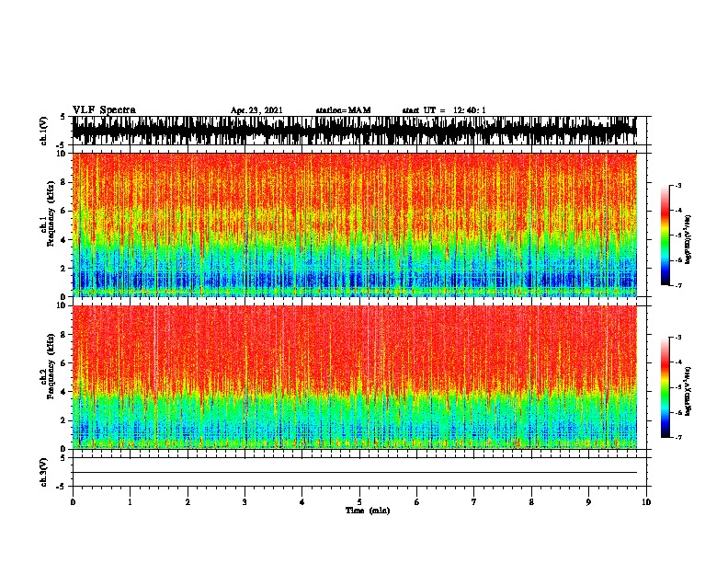Click time axis tick label "6"
This screenshot has height=563, width=728.
pyautogui.click(x=417, y=501)
